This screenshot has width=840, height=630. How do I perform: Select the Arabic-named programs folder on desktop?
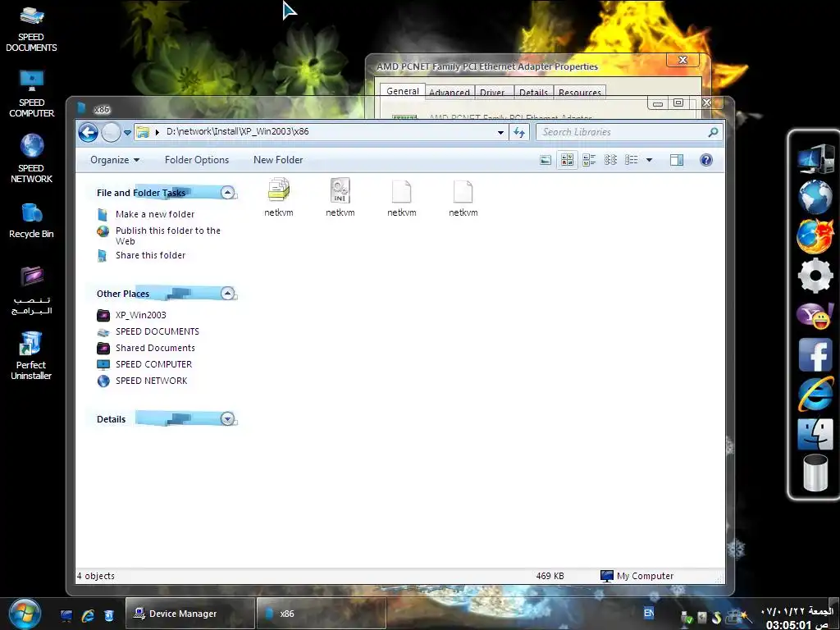(x=32, y=290)
